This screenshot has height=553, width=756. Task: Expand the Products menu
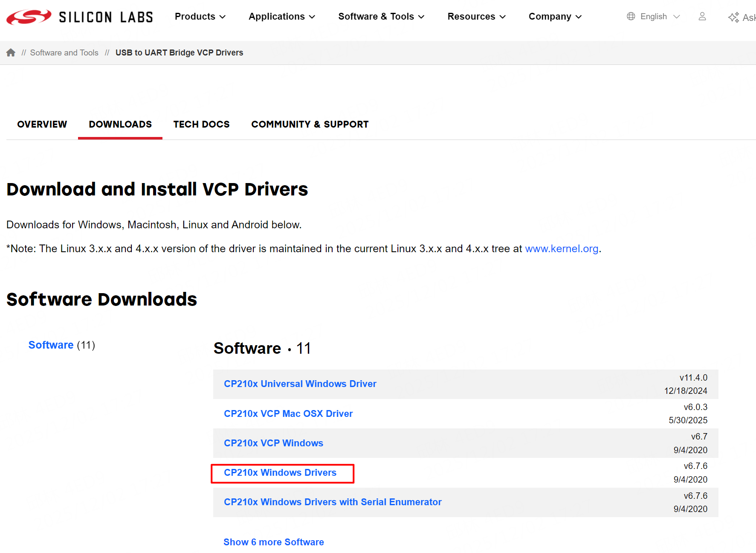200,17
